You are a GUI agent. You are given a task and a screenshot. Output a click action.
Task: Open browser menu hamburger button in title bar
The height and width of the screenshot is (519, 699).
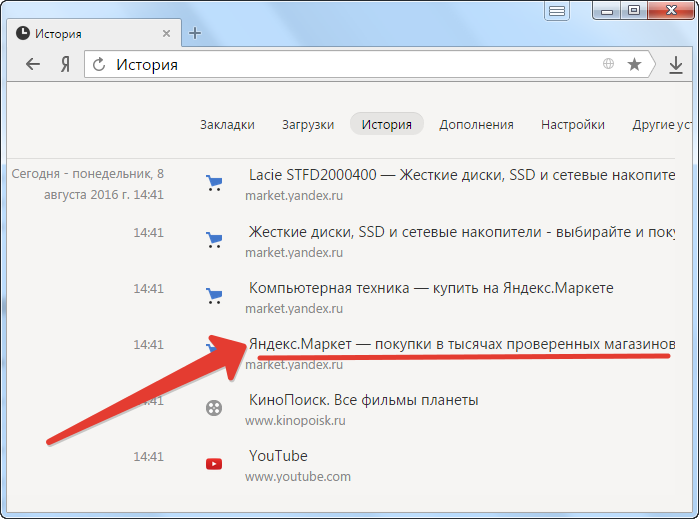[x=557, y=11]
